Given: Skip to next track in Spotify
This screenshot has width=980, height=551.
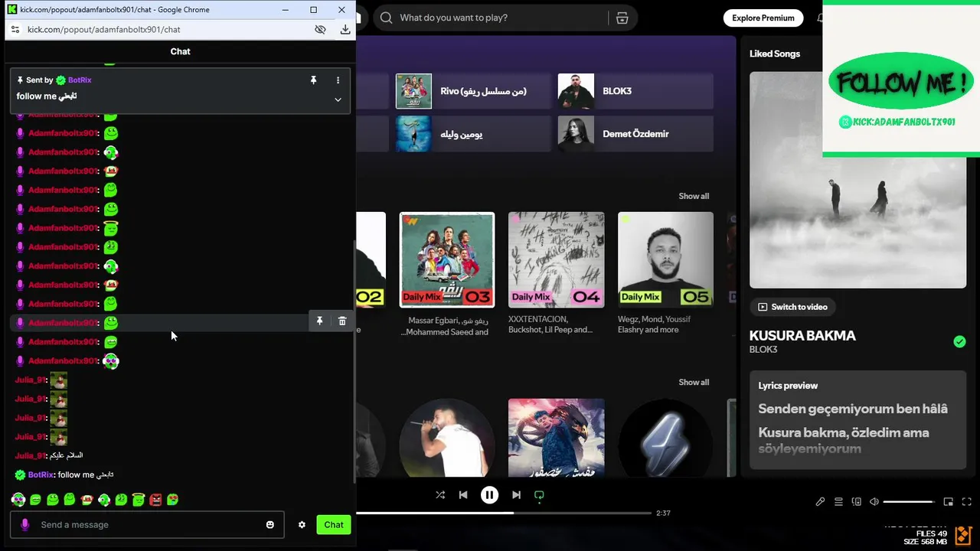Looking at the screenshot, I should (516, 495).
